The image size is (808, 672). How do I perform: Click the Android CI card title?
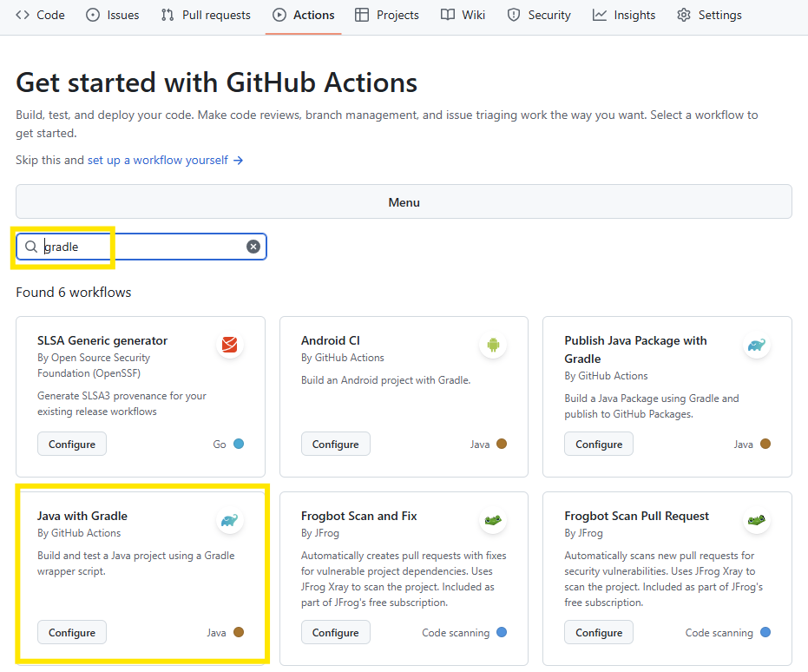331,340
